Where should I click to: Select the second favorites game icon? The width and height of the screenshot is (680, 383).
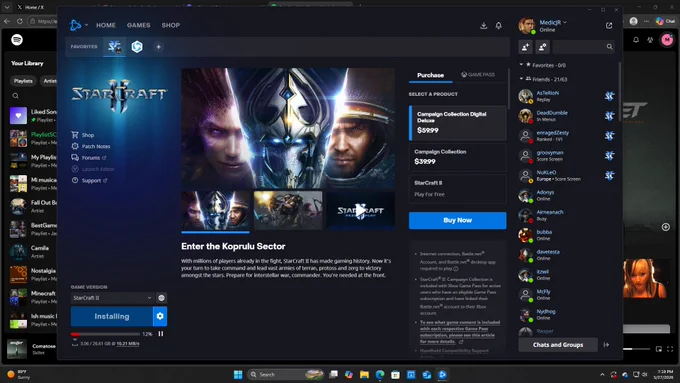point(137,46)
